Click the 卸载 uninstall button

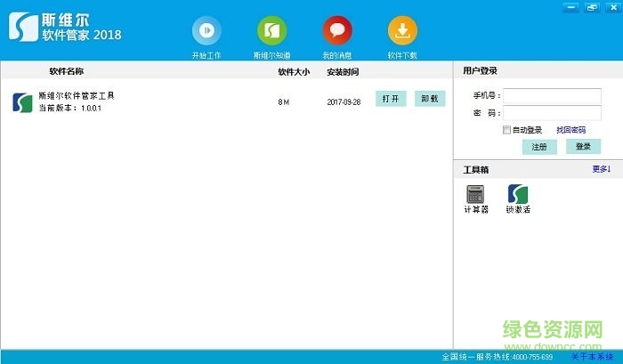pos(430,99)
